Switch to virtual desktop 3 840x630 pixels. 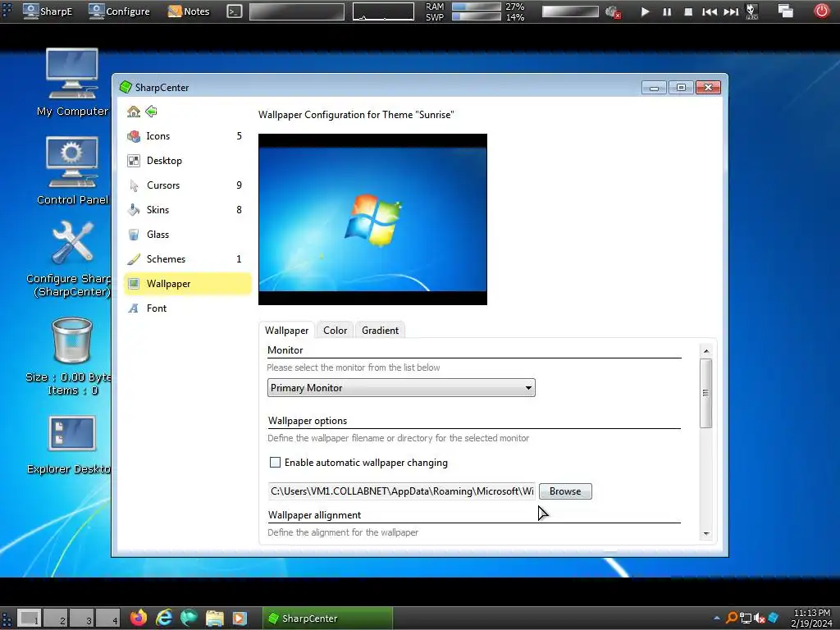point(82,619)
